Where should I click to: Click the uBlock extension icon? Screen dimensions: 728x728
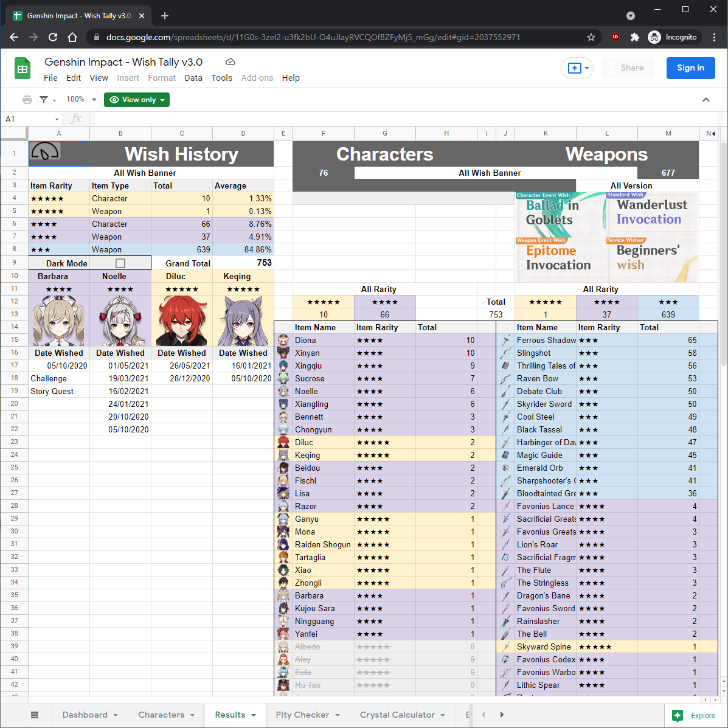pos(615,37)
